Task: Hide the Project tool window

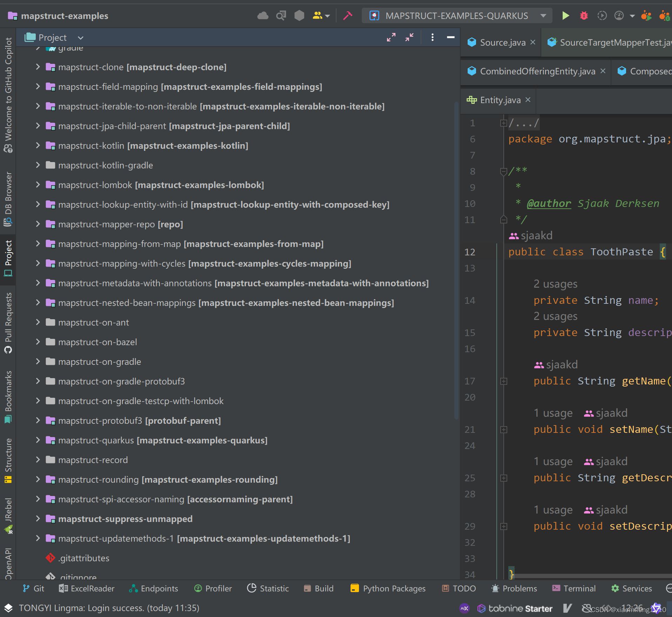Action: coord(451,37)
